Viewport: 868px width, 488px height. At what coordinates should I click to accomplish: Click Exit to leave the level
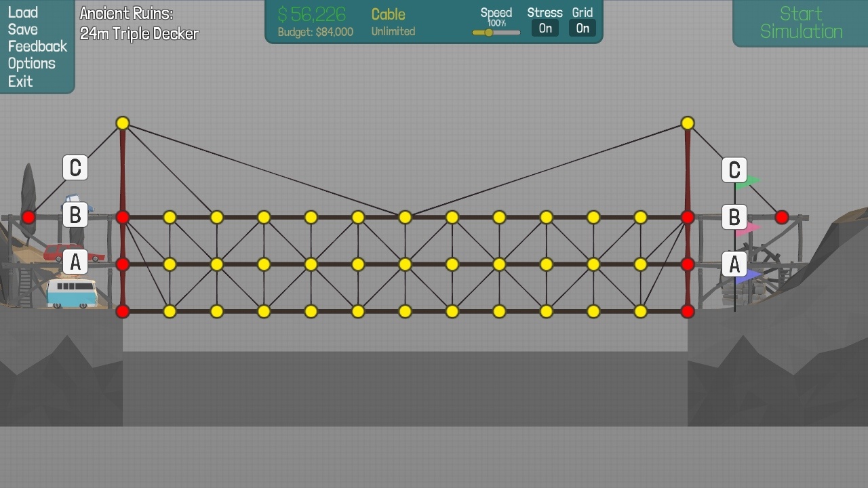point(20,81)
